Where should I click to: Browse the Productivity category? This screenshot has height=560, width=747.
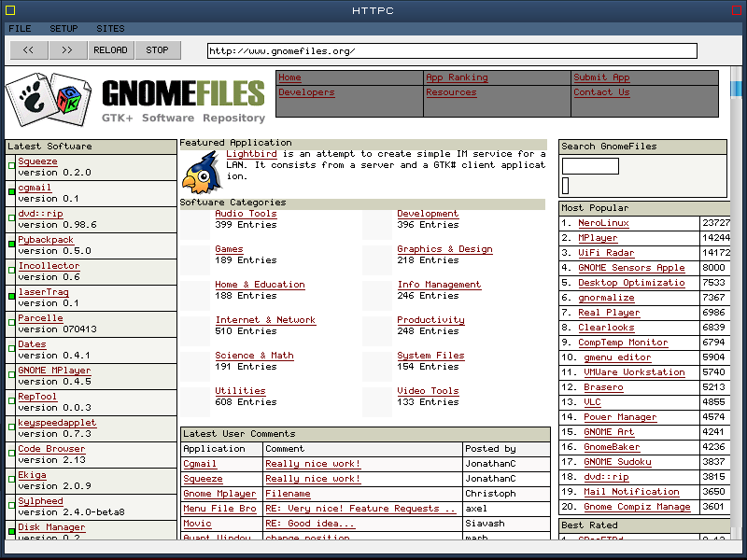pos(430,320)
